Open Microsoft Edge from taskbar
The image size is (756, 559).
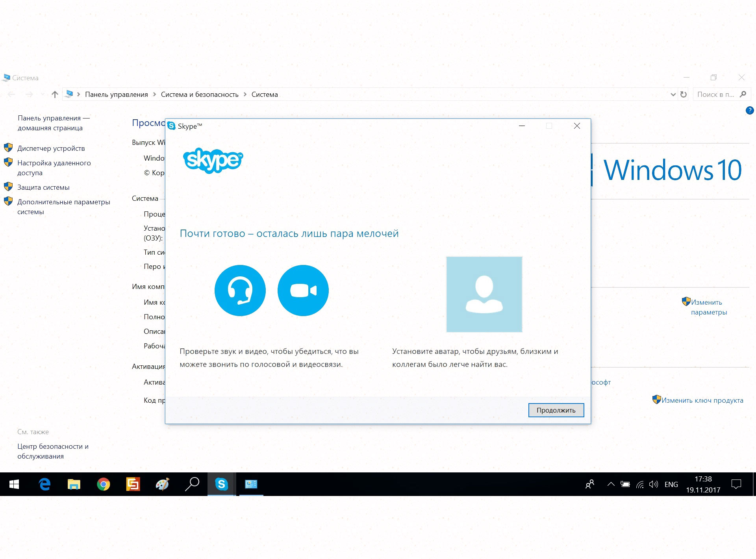45,484
